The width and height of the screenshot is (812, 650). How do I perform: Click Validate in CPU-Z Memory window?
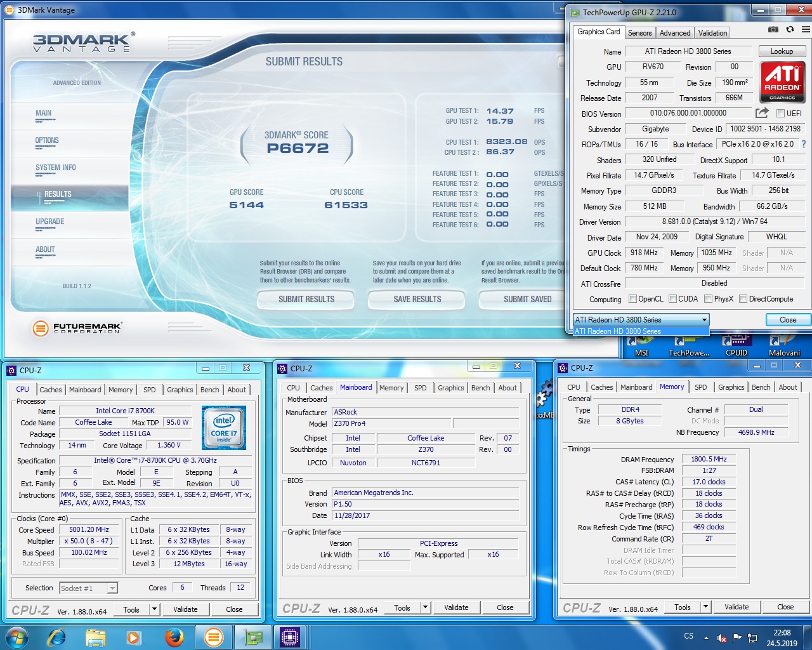click(737, 607)
